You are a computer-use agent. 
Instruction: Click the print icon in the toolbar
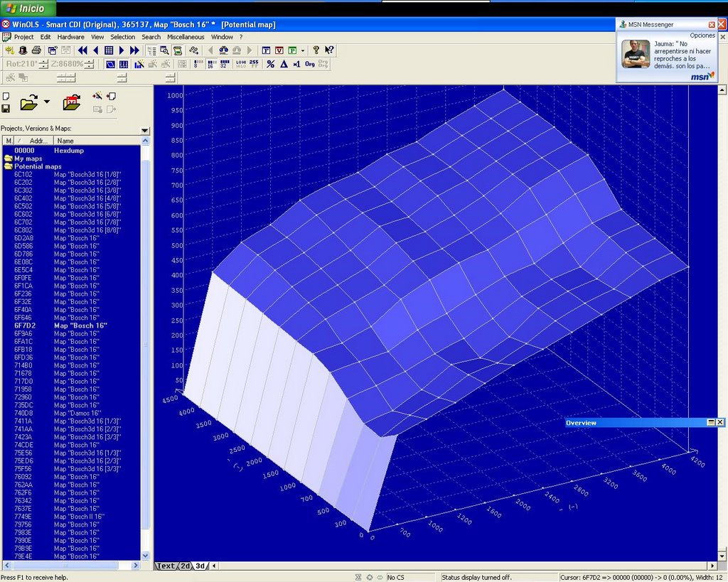(x=36, y=50)
